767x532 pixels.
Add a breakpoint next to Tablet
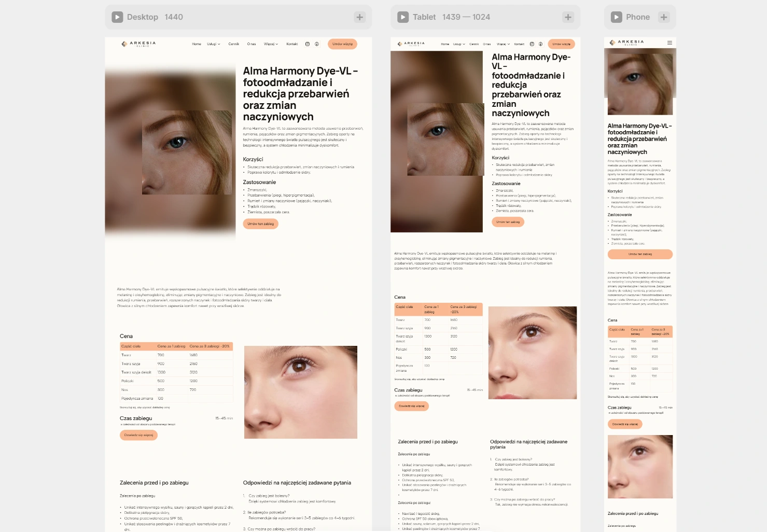[x=568, y=17]
